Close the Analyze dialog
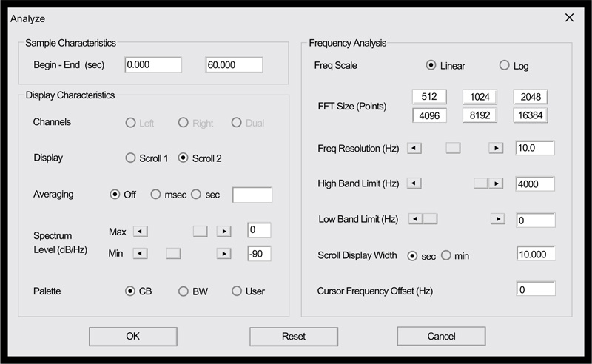Image resolution: width=592 pixels, height=364 pixels. coord(569,18)
